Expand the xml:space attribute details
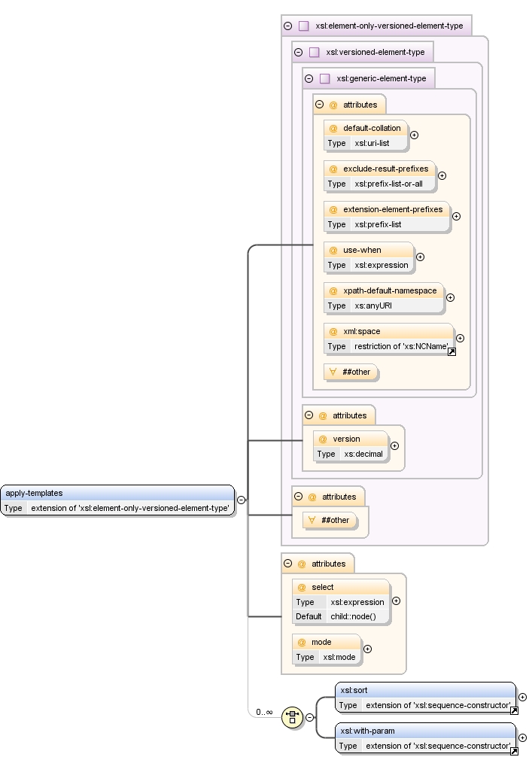 click(460, 338)
